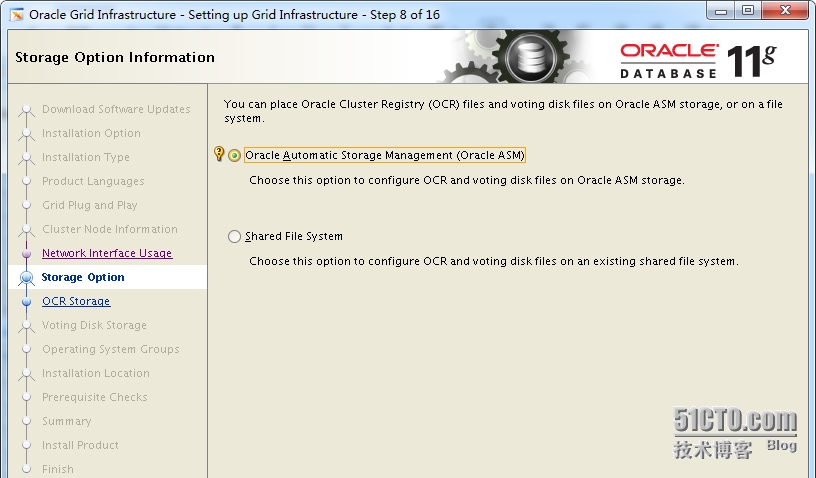816x478 pixels.
Task: Click the Oracle Database 11g logo
Action: (x=698, y=61)
